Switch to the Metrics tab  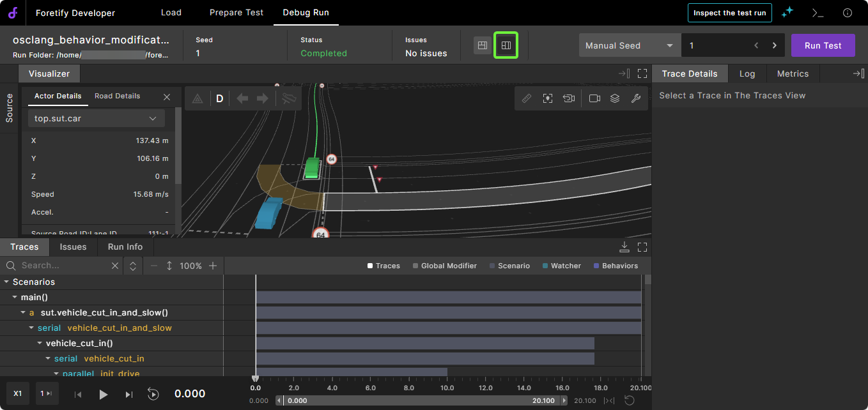tap(793, 73)
